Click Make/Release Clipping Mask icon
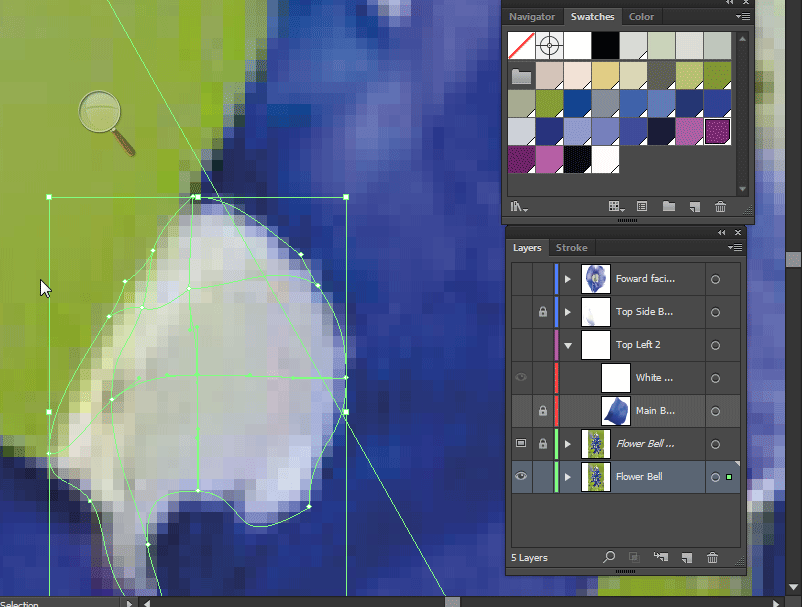This screenshot has height=607, width=802. (634, 557)
